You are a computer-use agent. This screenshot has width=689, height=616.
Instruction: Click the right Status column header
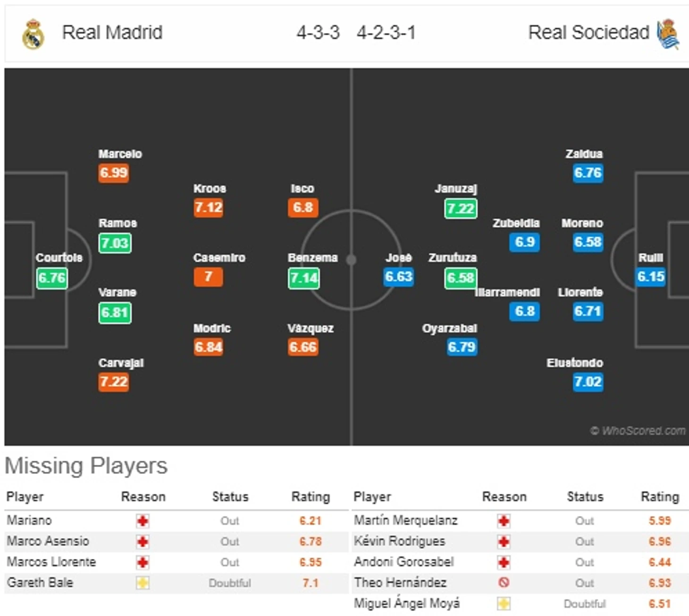pyautogui.click(x=585, y=497)
